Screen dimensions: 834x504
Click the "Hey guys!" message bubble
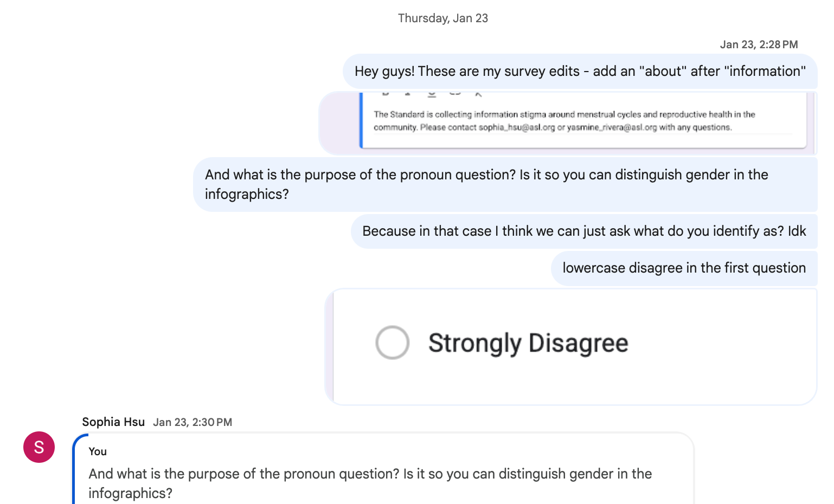click(580, 71)
